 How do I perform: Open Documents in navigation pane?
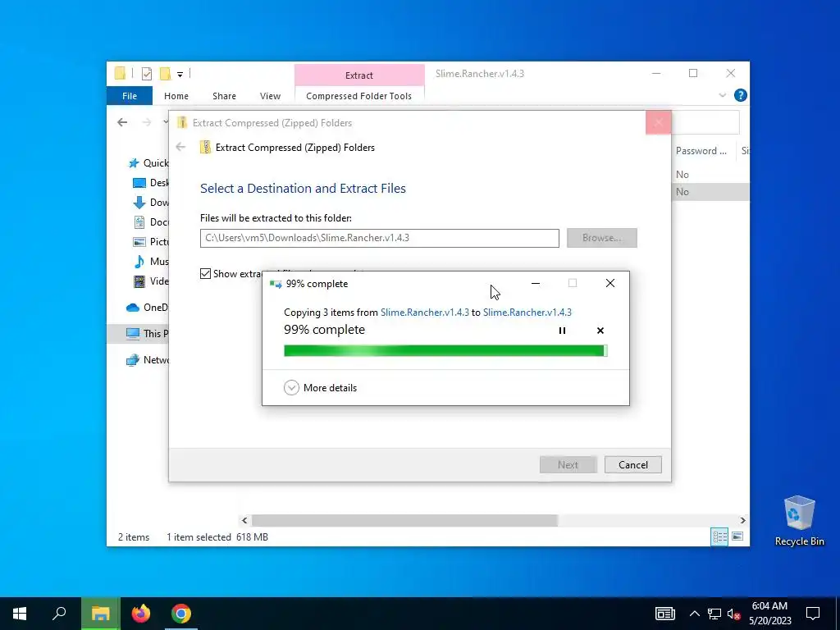click(x=151, y=221)
